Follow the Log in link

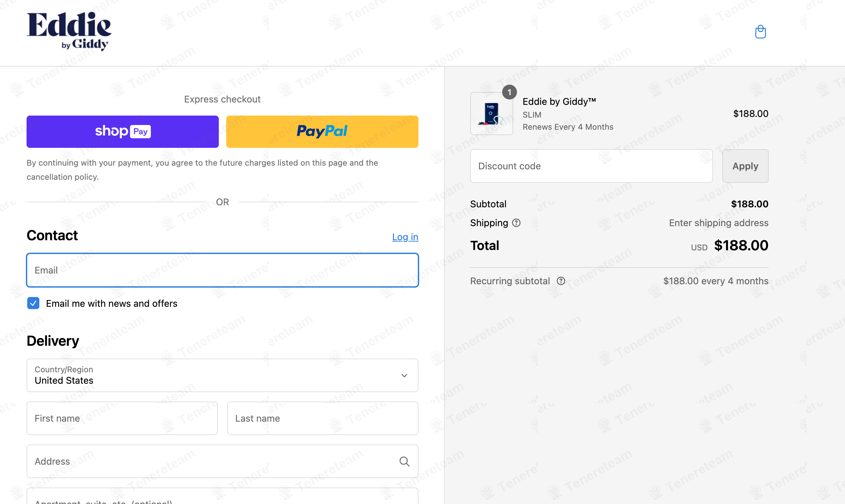405,237
